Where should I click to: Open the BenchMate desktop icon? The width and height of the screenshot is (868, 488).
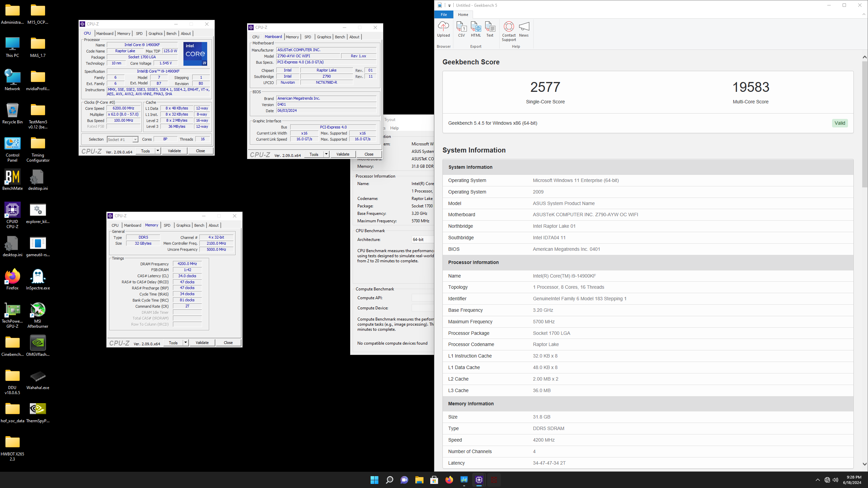pos(13,180)
